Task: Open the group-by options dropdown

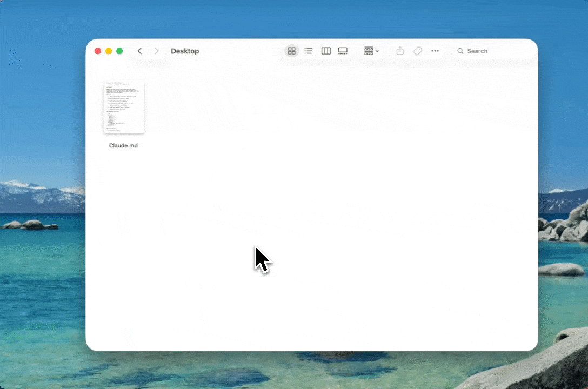Action: 371,51
